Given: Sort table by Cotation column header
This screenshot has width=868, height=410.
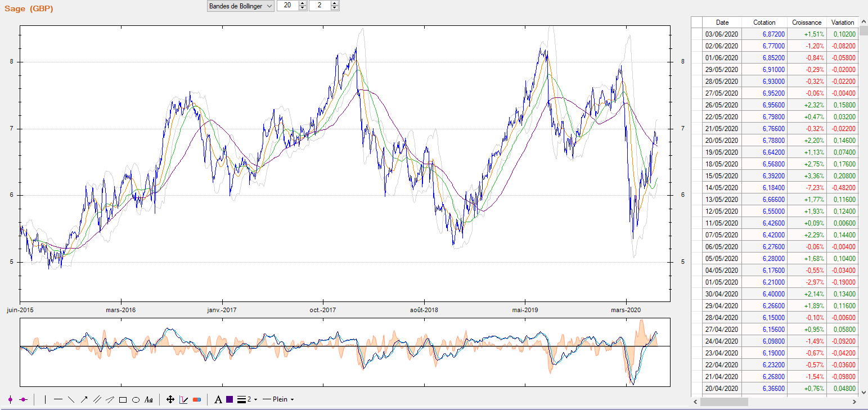Looking at the screenshot, I should point(764,22).
